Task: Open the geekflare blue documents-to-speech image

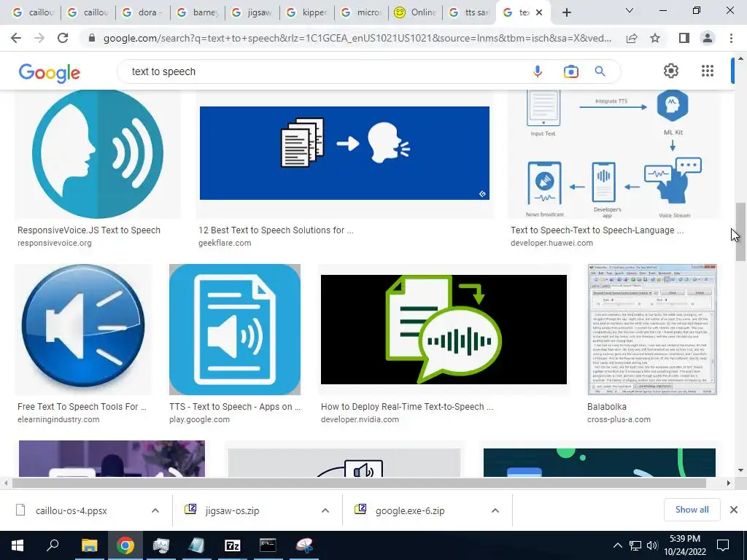Action: [x=344, y=153]
